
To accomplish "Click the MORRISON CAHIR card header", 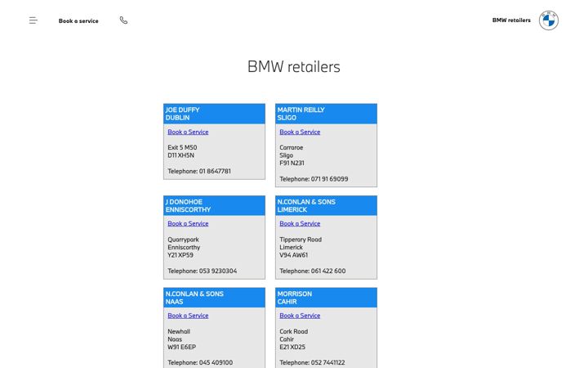I will [x=326, y=298].
